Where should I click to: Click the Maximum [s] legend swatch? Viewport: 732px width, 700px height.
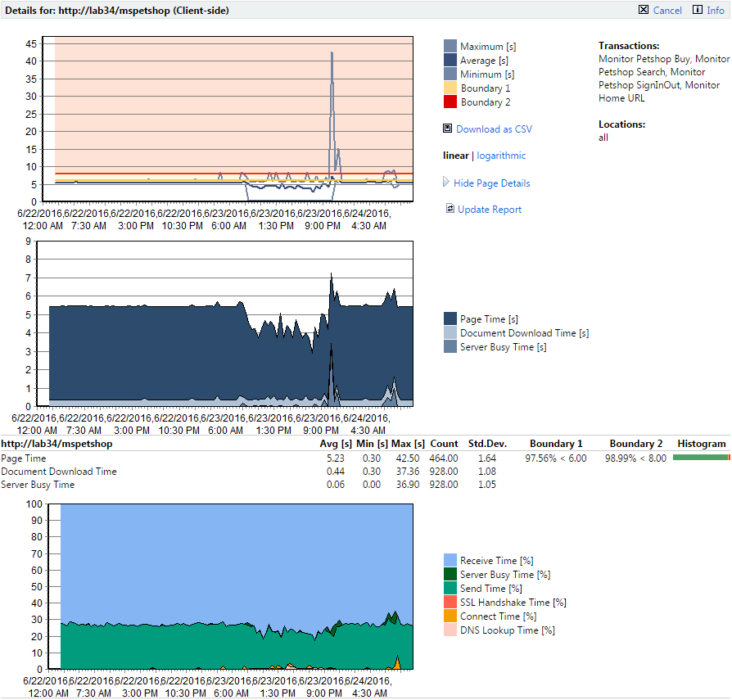(450, 47)
